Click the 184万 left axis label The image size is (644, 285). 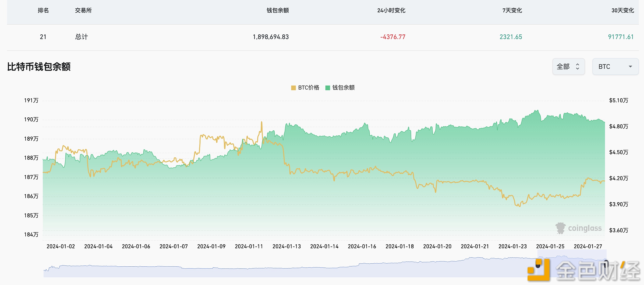click(31, 235)
